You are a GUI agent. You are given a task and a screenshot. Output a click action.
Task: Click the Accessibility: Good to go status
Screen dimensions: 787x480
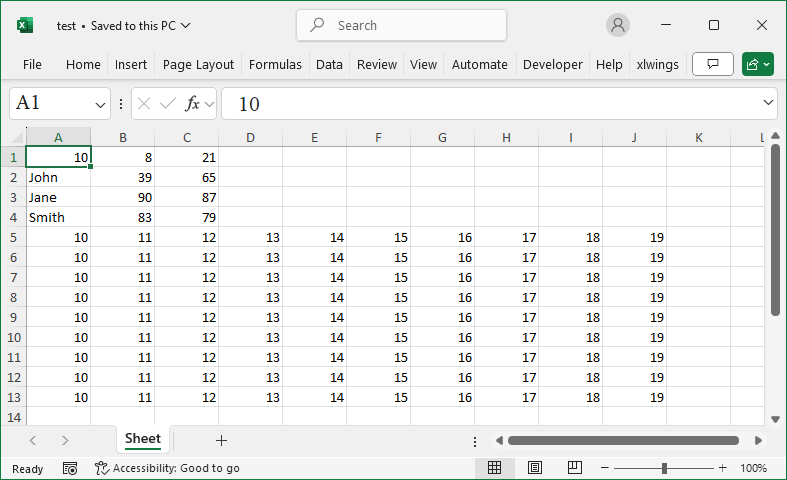click(167, 468)
